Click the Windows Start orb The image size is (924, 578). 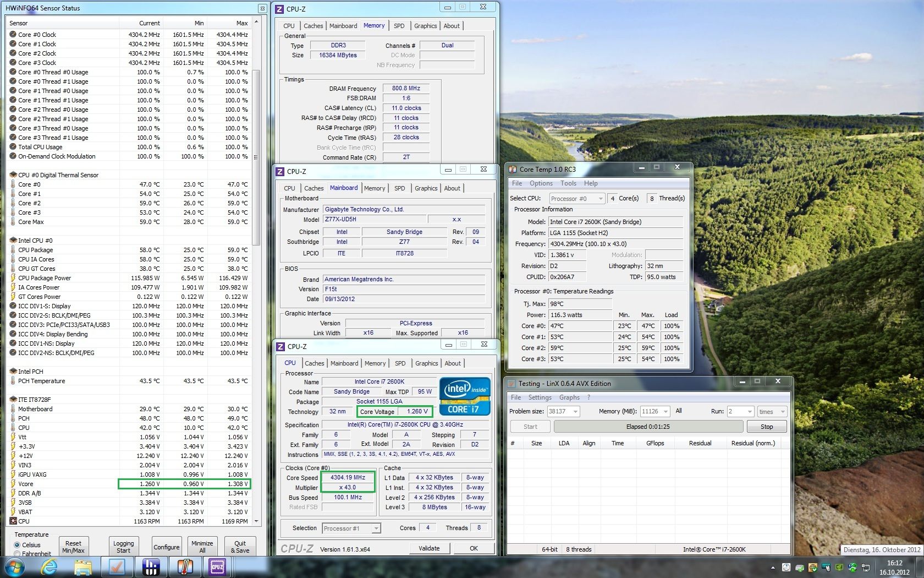point(15,566)
